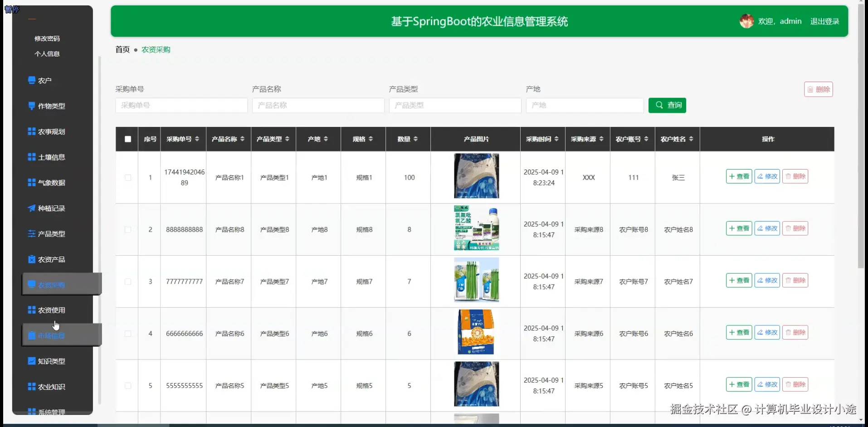868x427 pixels.
Task: Click the plus icon of row 1 查看
Action: (x=731, y=176)
